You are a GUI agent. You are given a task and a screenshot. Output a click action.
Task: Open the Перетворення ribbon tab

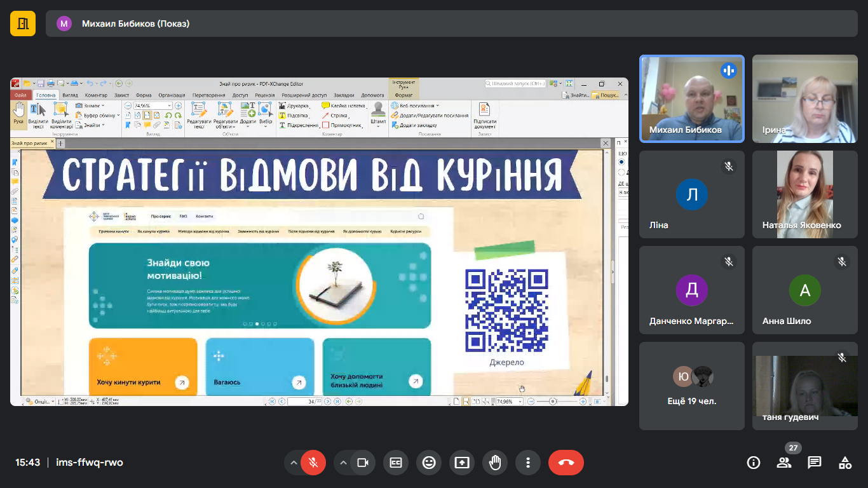point(208,95)
